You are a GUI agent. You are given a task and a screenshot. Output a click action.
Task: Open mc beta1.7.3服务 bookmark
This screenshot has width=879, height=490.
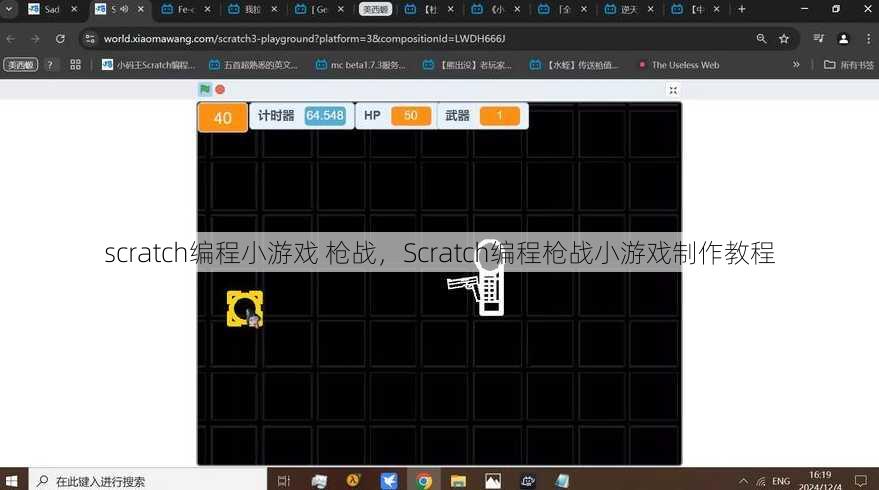coord(361,65)
